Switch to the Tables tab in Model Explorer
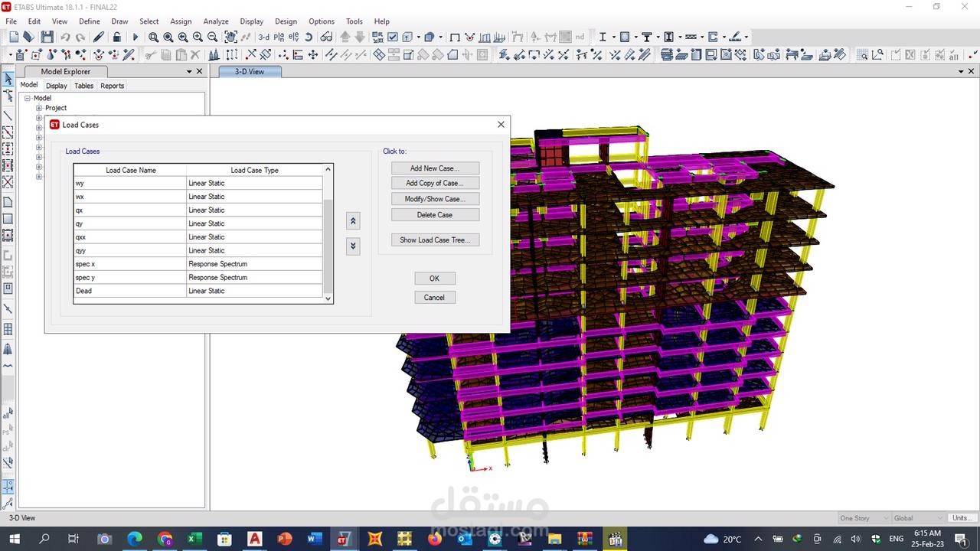The width and height of the screenshot is (980, 551). point(83,86)
